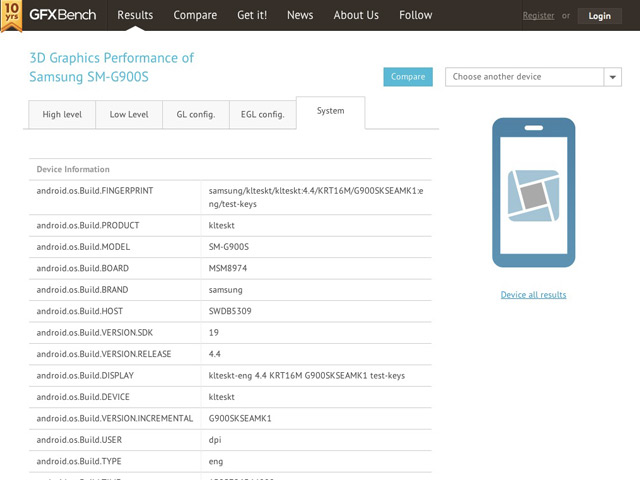The width and height of the screenshot is (640, 480).
Task: Switch to the Low Level tab
Action: (129, 115)
